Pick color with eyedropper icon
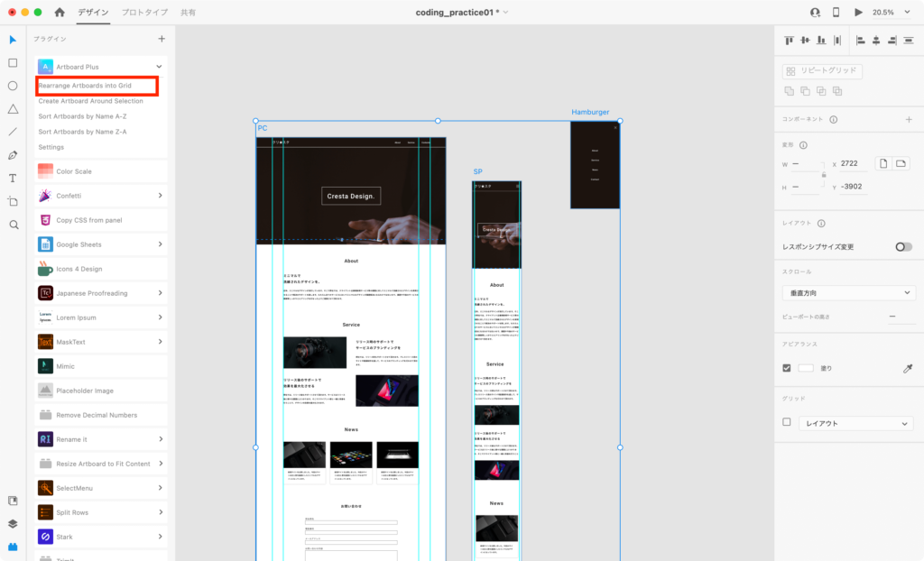The width and height of the screenshot is (924, 561). click(x=908, y=368)
